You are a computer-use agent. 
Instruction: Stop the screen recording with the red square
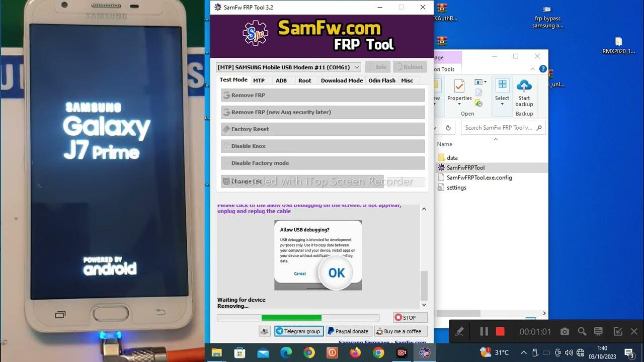pos(500,331)
